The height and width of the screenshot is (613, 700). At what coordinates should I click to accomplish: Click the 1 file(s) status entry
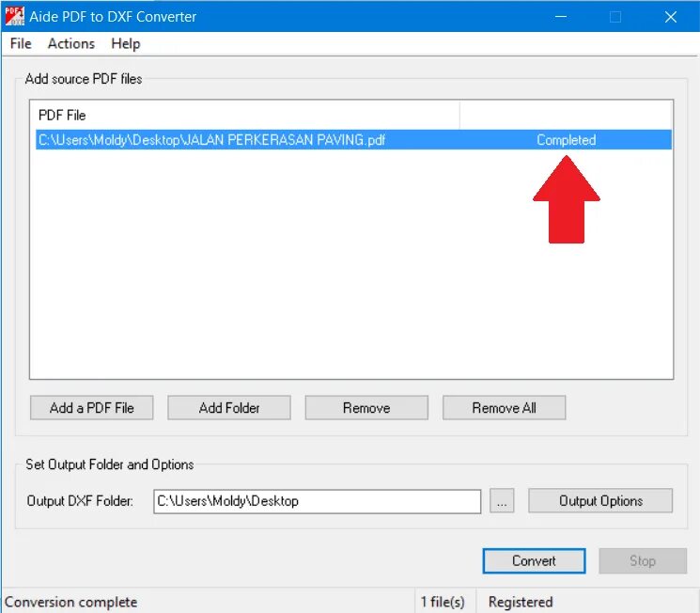(x=443, y=602)
